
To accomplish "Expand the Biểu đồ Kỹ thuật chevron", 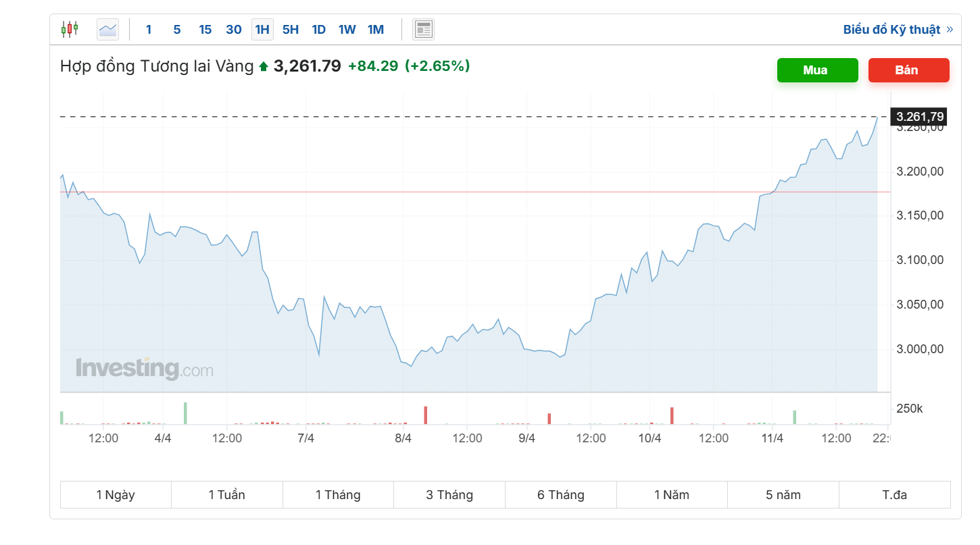I will click(950, 30).
